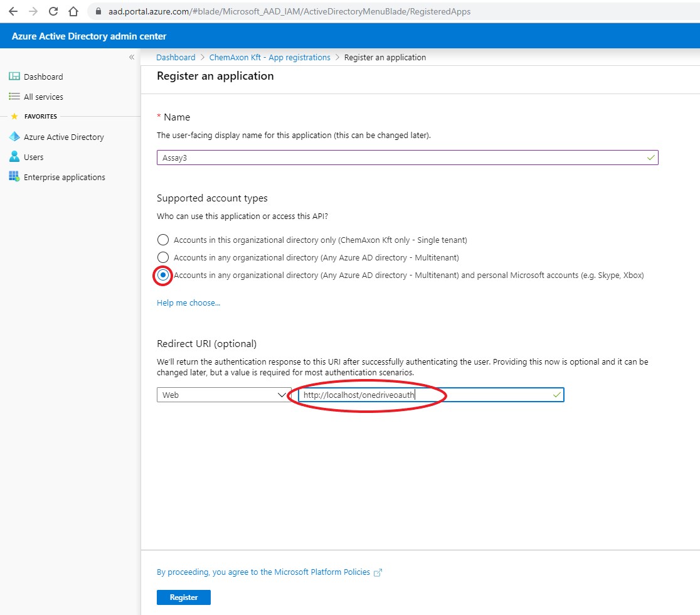The image size is (700, 615).
Task: Select Multitenant and personal Microsoft accounts
Action: tap(162, 275)
